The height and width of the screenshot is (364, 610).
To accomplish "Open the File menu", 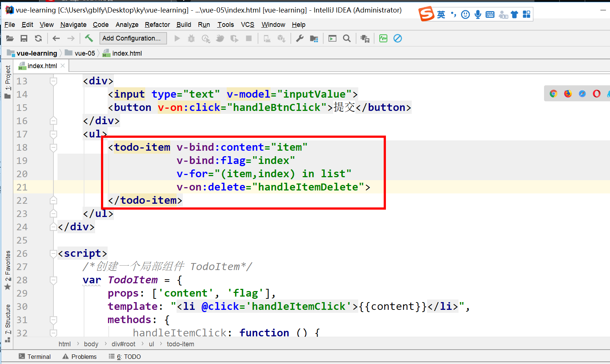I will 10,25.
